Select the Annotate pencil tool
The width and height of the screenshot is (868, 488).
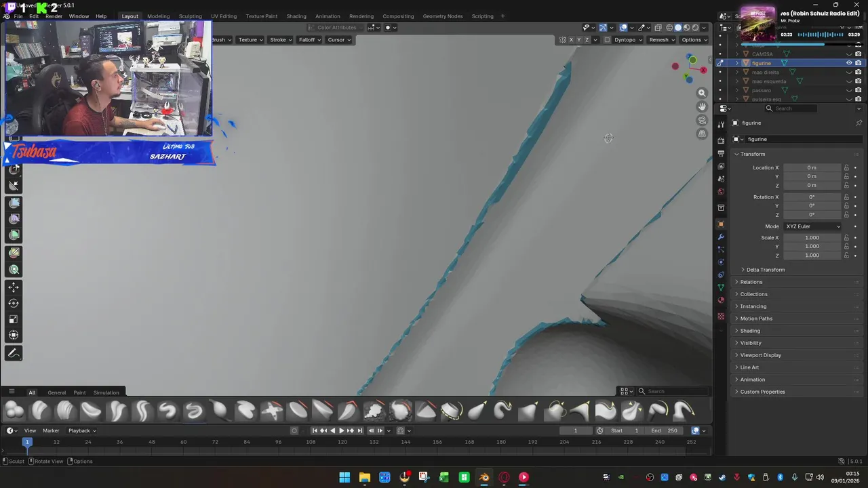(x=14, y=353)
